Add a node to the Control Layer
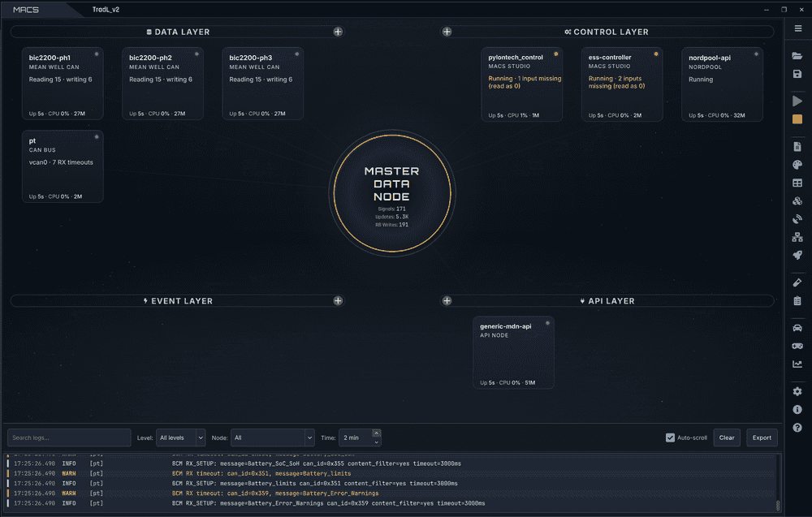This screenshot has height=517, width=812. pos(447,32)
